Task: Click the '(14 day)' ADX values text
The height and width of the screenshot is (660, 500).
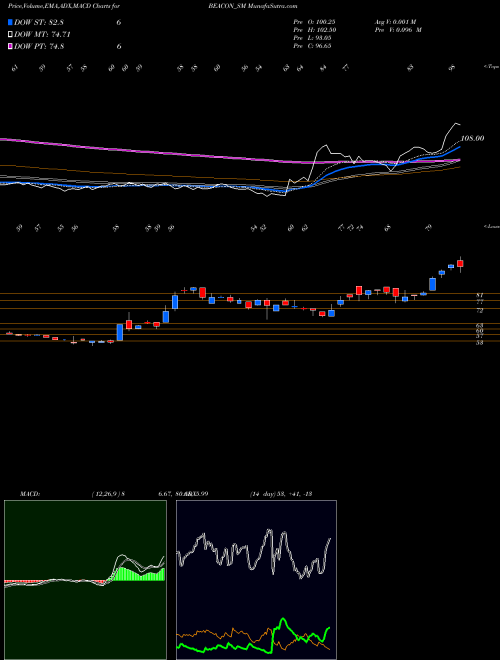Action: tap(280, 494)
